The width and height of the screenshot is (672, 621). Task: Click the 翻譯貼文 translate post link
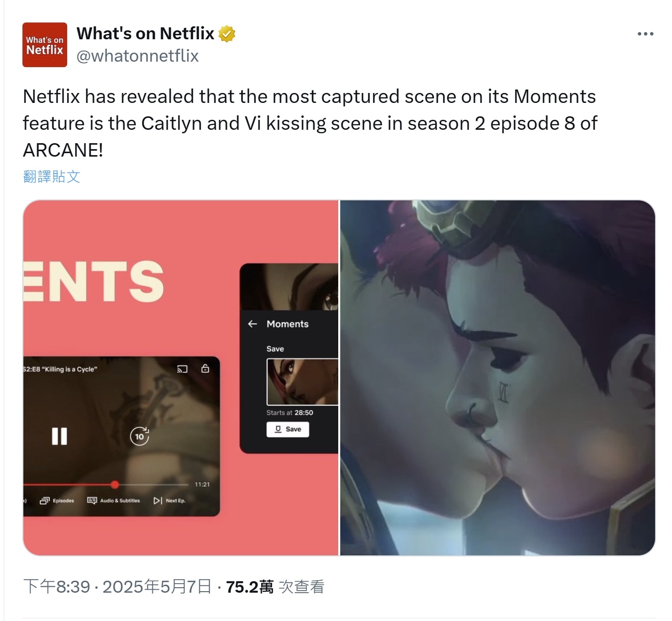pos(51,177)
